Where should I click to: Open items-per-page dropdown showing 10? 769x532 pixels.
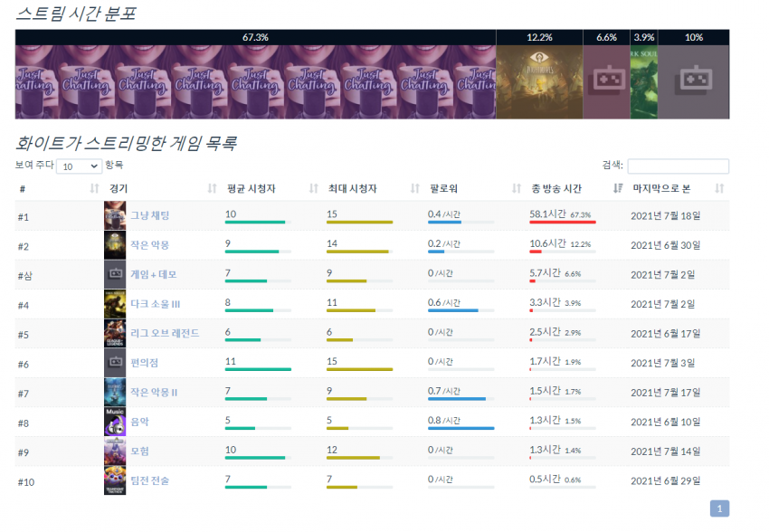click(79, 166)
